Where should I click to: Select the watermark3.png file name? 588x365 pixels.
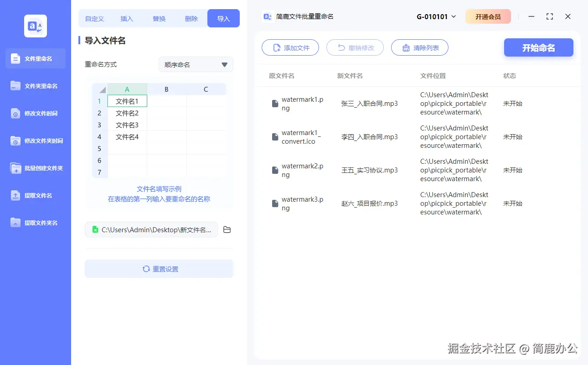pyautogui.click(x=303, y=203)
